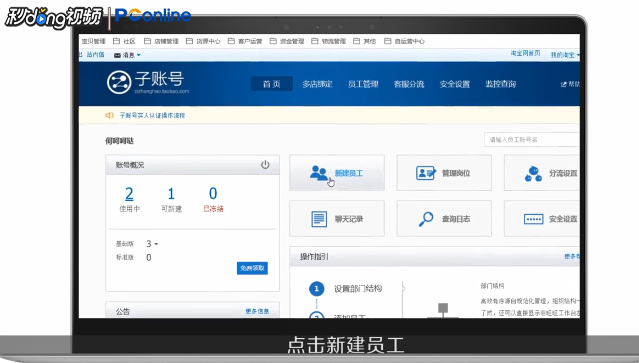Click the 安全设置 password icon
Viewport: 639px width, 363px height.
[x=533, y=219]
